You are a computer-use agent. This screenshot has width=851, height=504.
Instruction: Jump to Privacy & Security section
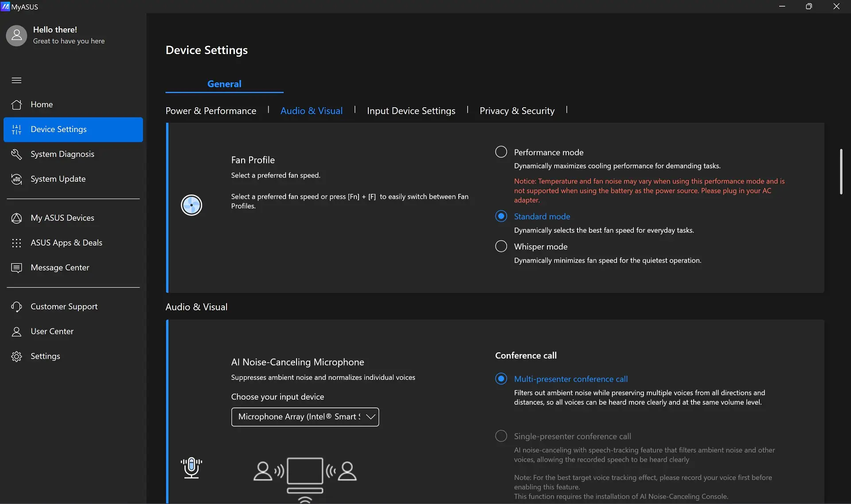[x=517, y=111]
